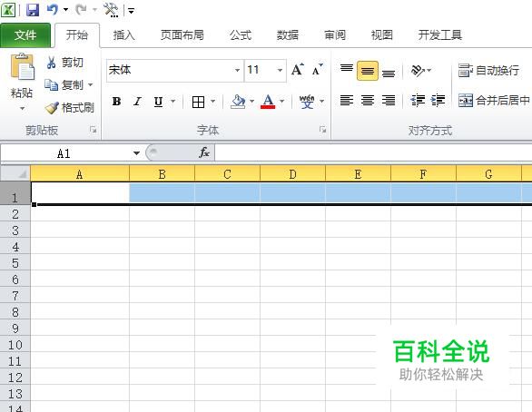
Task: Click the tools icon in quick access toolbar
Action: (x=111, y=10)
